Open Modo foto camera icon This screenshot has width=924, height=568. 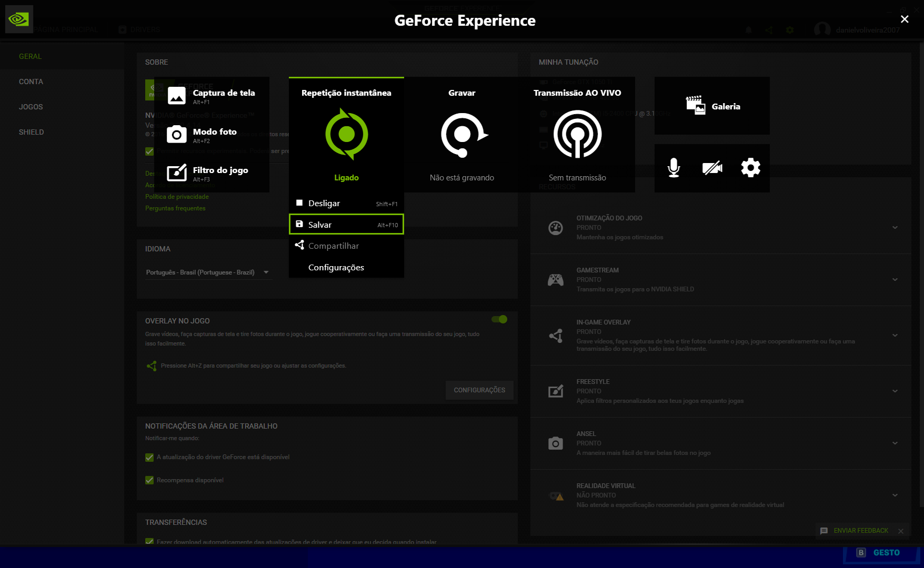176,135
